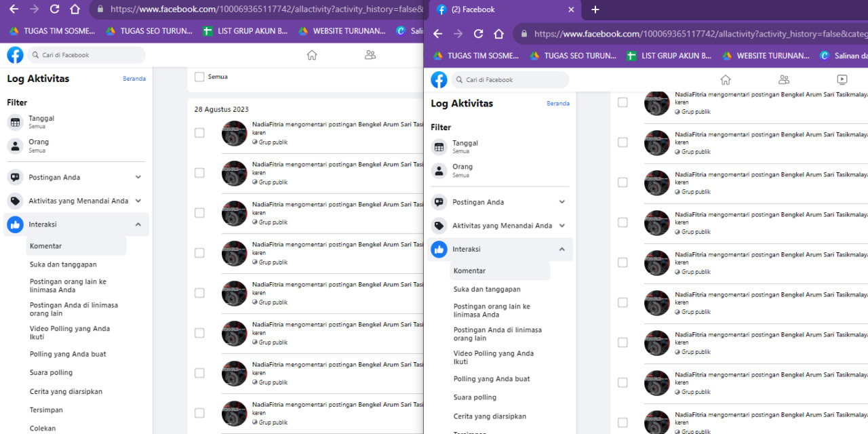Expand Aktivitas yang Menandai Anda chevron, left window

(x=138, y=201)
